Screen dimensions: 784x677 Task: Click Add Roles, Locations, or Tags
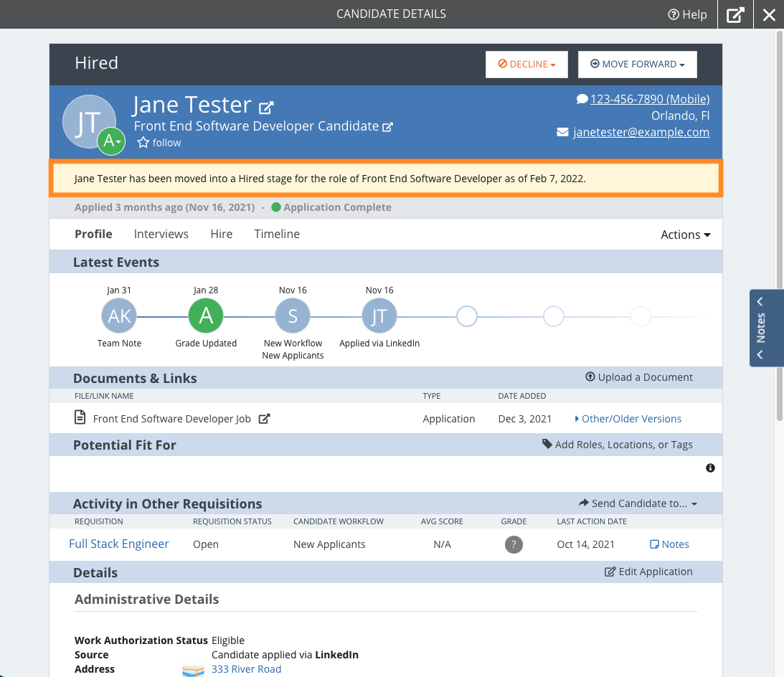pyautogui.click(x=618, y=445)
